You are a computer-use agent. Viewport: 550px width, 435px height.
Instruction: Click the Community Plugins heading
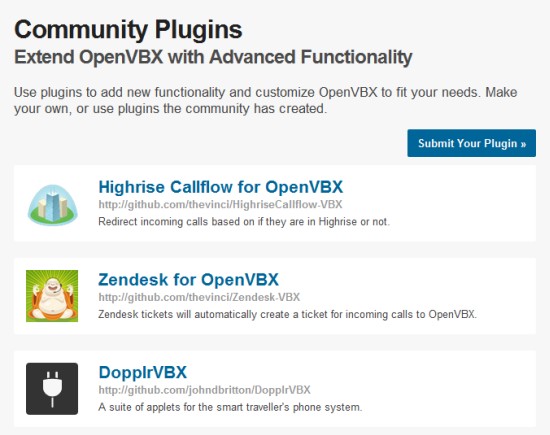click(128, 30)
